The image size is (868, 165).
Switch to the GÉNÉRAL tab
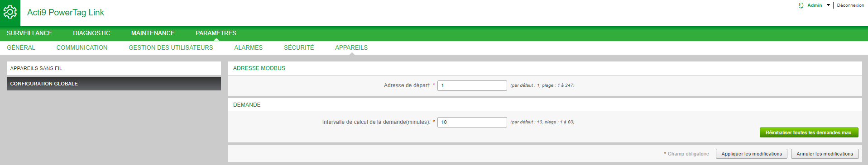tap(21, 47)
